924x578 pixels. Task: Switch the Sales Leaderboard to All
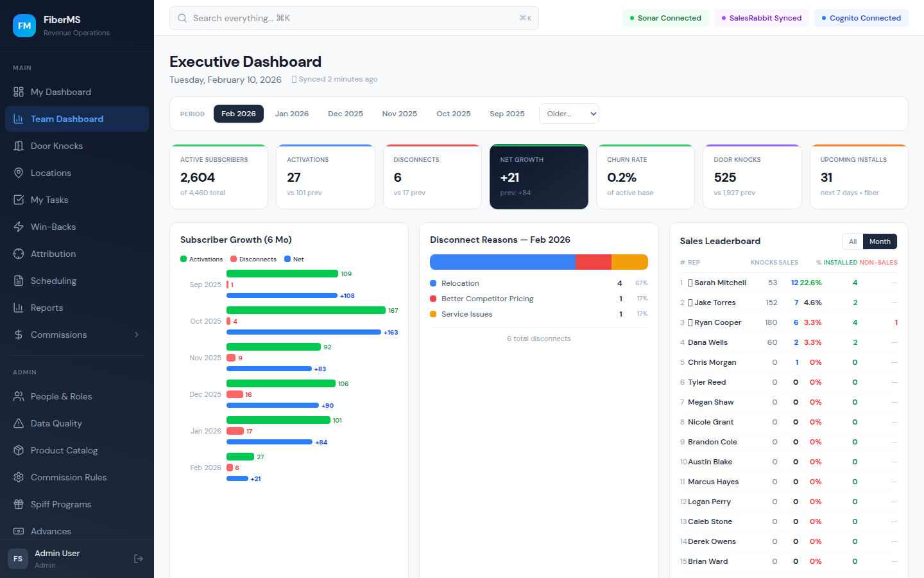click(x=853, y=241)
